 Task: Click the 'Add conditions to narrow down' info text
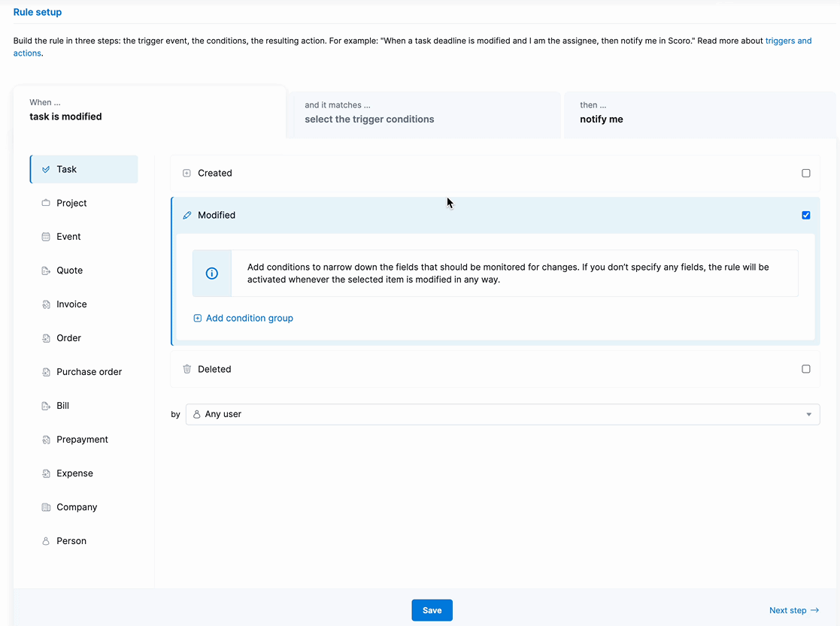tap(508, 273)
